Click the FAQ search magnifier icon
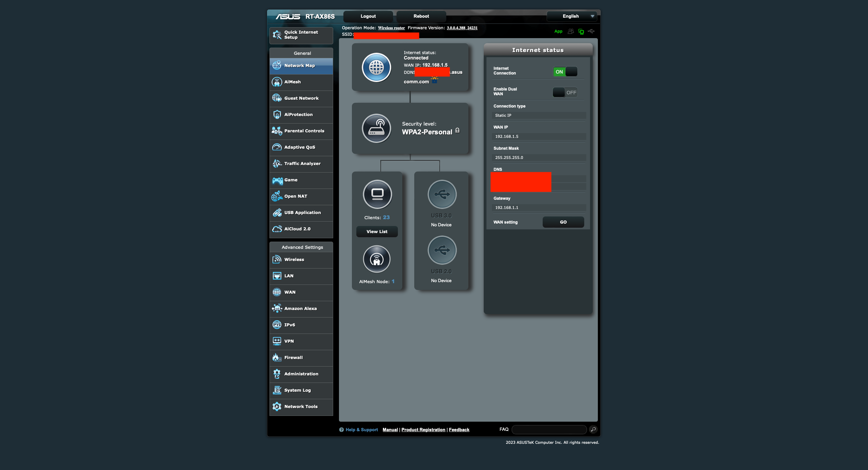Screen dimensions: 868x470 point(593,430)
